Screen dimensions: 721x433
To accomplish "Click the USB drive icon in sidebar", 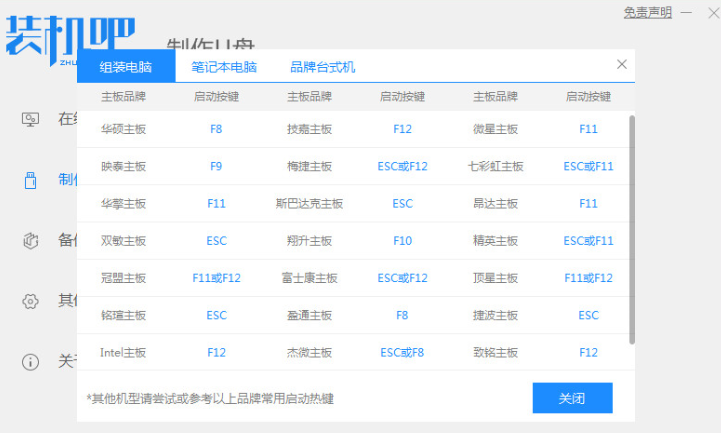I will click(30, 180).
